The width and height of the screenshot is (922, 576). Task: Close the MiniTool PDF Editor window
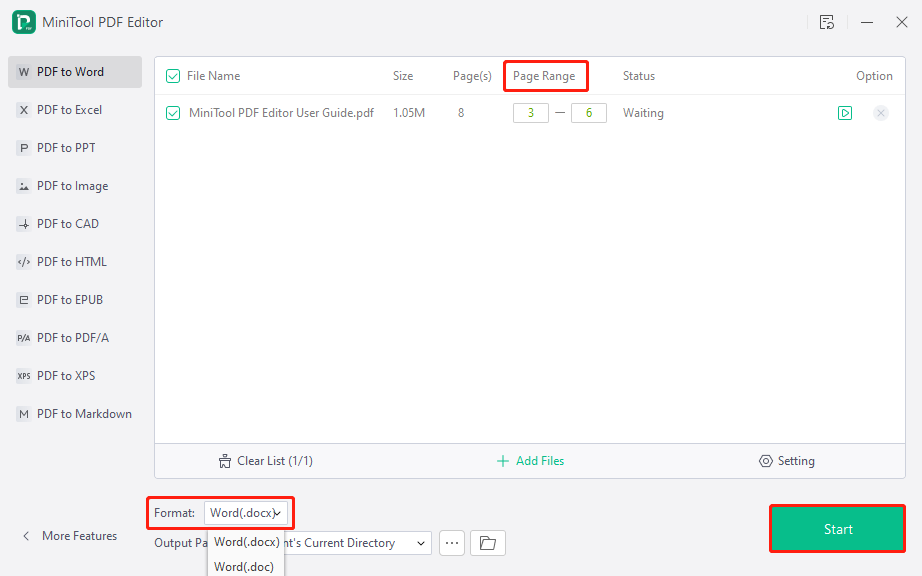point(901,22)
